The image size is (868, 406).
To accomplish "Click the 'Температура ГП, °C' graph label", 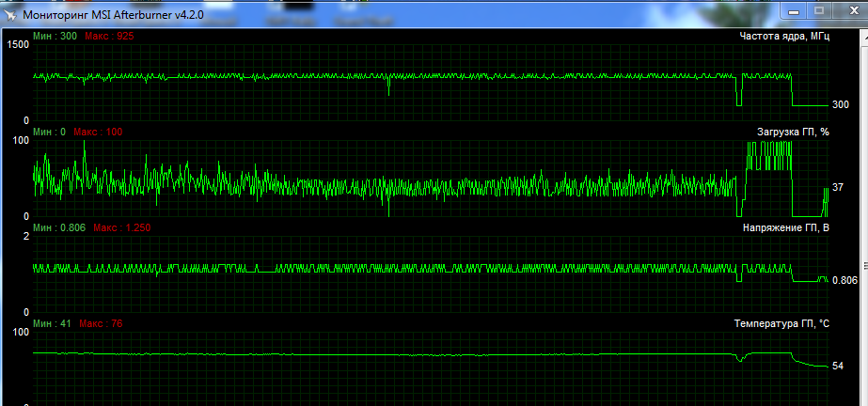I will point(781,323).
